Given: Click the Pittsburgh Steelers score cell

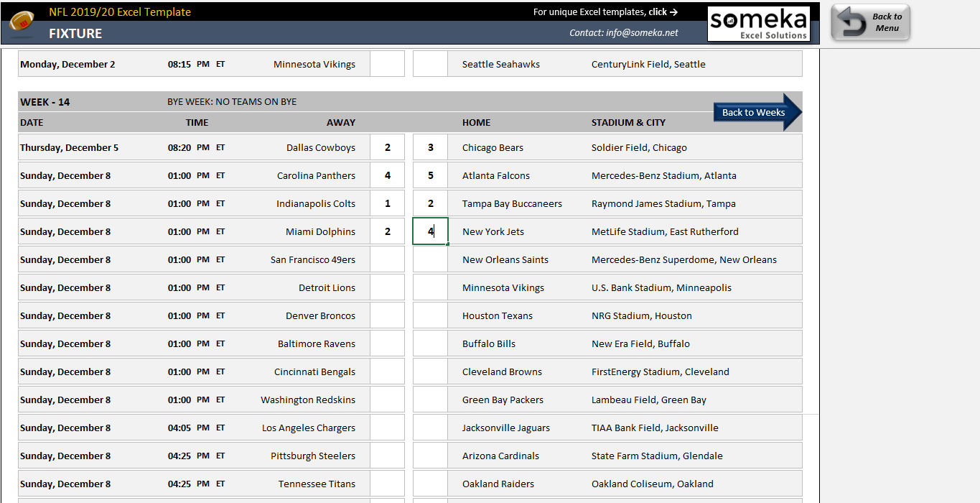Looking at the screenshot, I should (x=388, y=456).
